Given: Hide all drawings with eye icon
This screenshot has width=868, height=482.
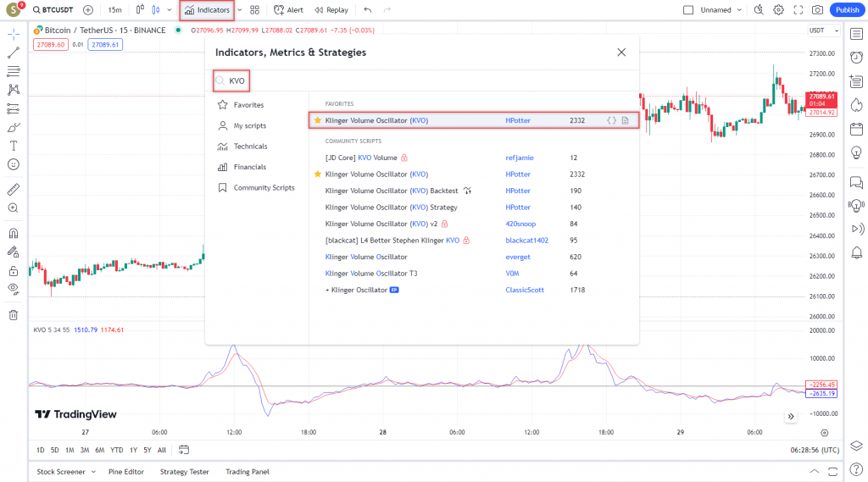Looking at the screenshot, I should [14, 289].
